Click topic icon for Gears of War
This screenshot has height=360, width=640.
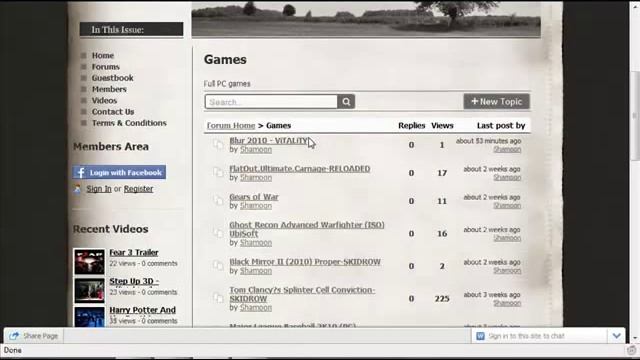coord(218,201)
